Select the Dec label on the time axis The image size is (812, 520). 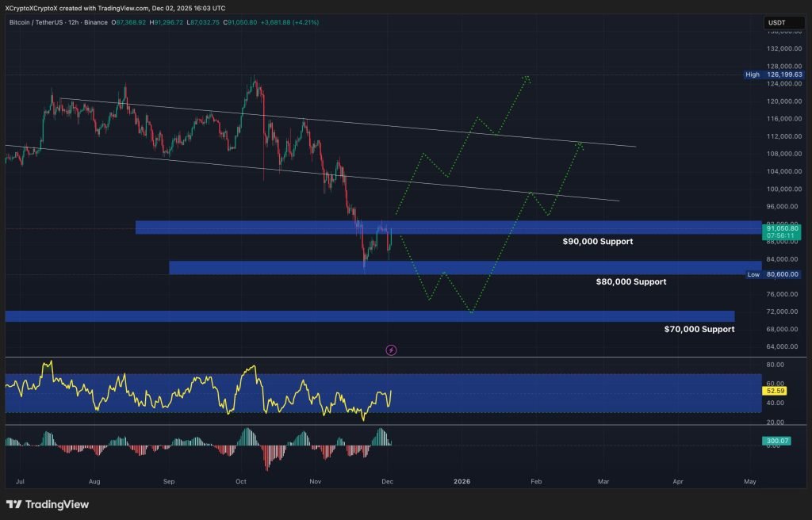coord(387,481)
